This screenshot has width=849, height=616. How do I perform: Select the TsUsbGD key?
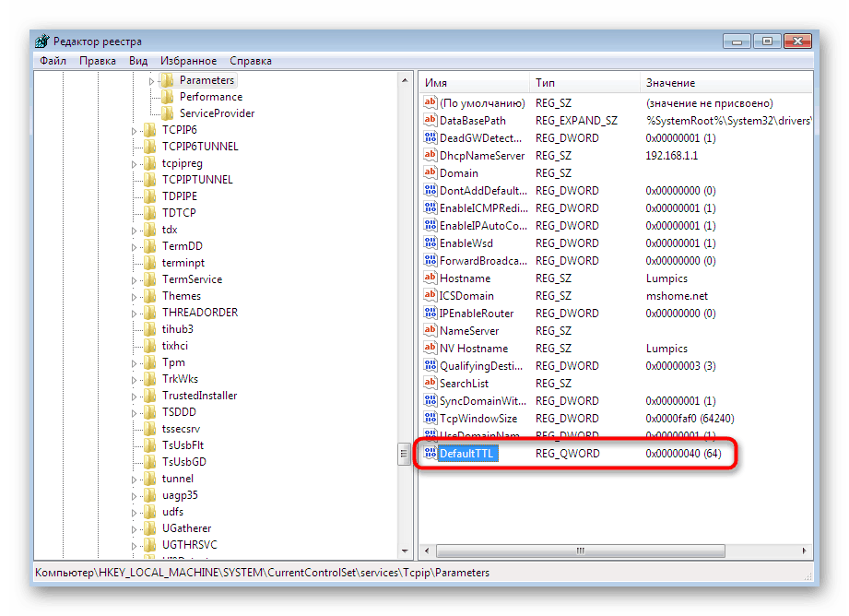184,462
